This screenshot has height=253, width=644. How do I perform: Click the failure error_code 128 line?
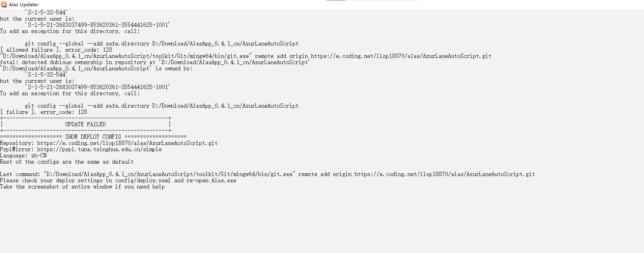[x=44, y=112]
